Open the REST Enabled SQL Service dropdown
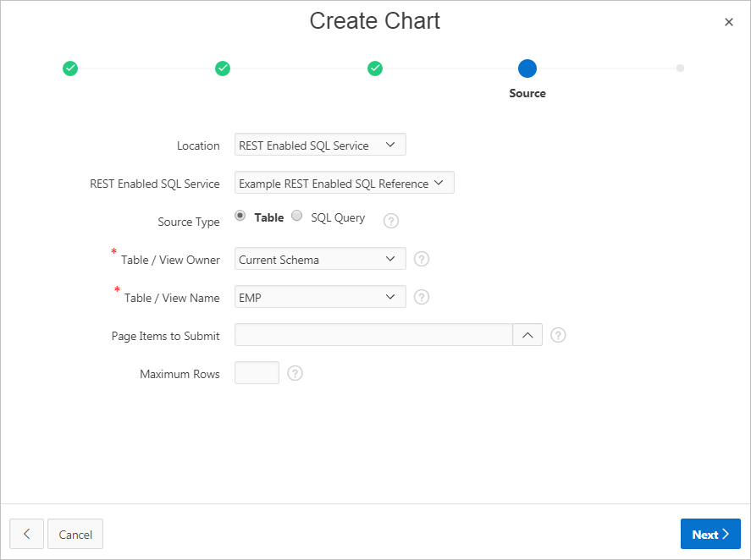The image size is (751, 560). (x=344, y=183)
